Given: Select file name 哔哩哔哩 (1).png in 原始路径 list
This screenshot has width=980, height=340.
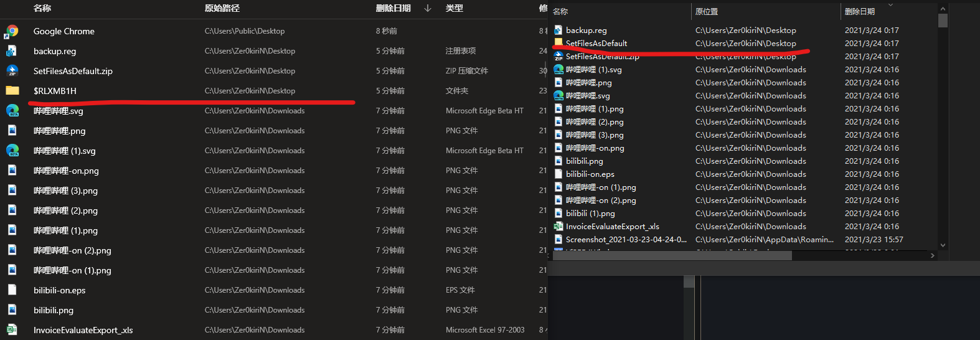Looking at the screenshot, I should 65,230.
